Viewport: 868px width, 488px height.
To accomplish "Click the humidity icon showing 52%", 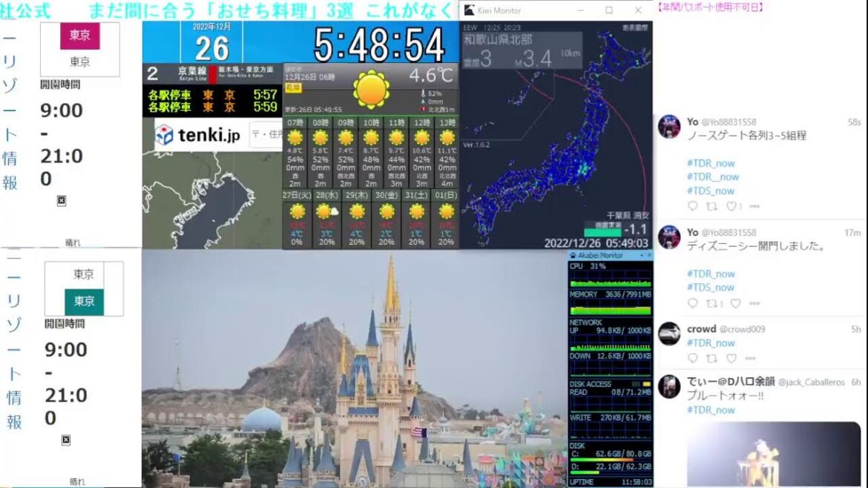I will point(424,94).
